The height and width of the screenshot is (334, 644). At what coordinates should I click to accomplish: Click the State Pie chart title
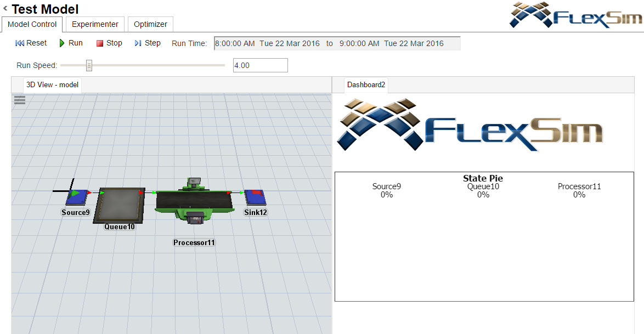tap(483, 178)
